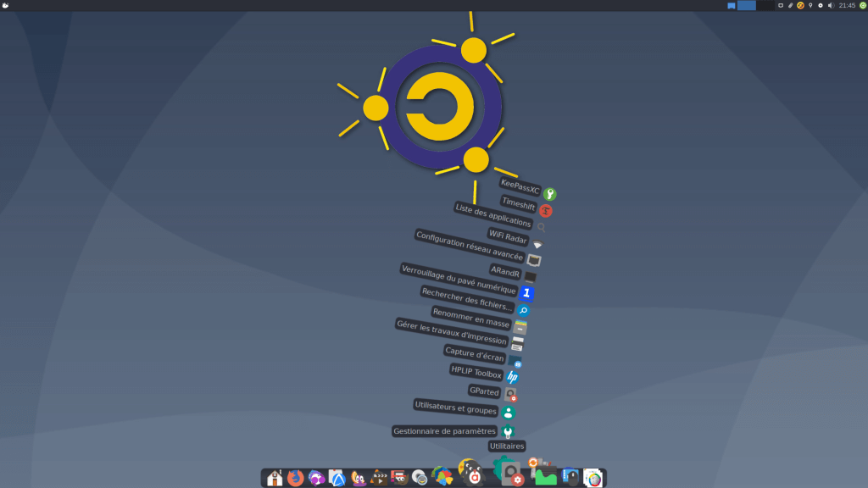The image size is (868, 488).
Task: Open Gestionnaire de paramètres
Action: point(444,431)
